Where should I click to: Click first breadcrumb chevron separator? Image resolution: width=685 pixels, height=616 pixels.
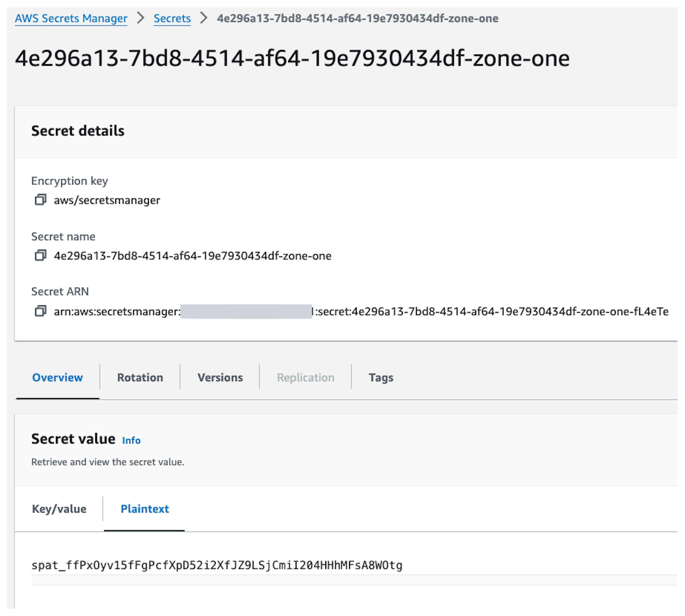(x=140, y=18)
